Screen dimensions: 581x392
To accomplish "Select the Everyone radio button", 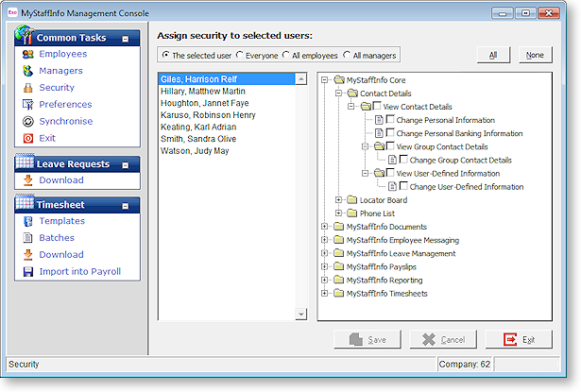I will point(240,56).
